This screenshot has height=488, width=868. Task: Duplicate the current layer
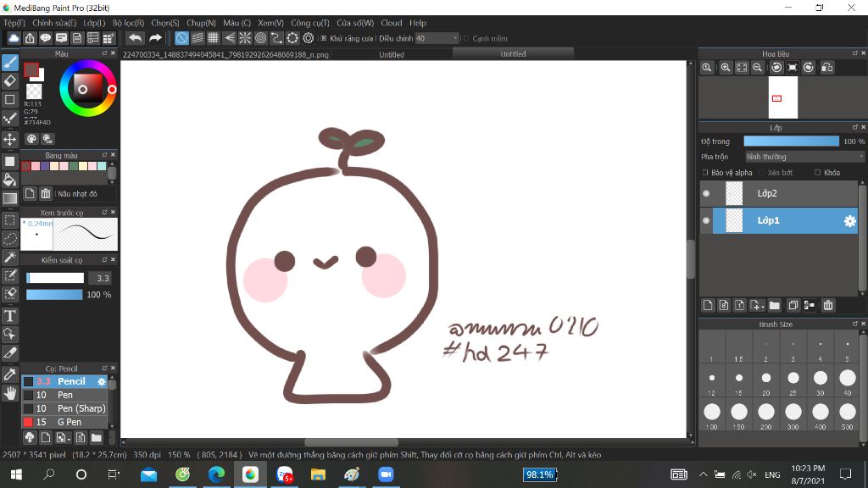click(x=793, y=305)
